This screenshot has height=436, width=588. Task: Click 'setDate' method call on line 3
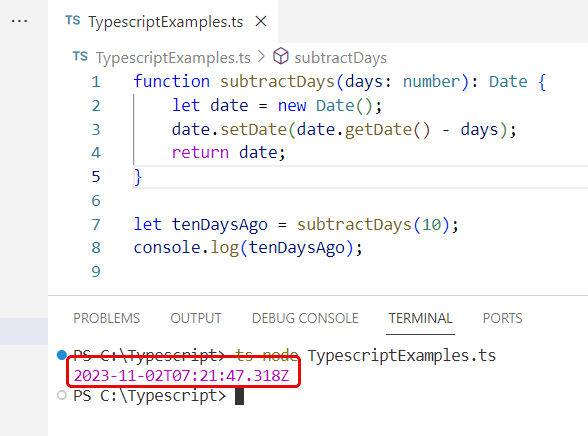pyautogui.click(x=254, y=129)
